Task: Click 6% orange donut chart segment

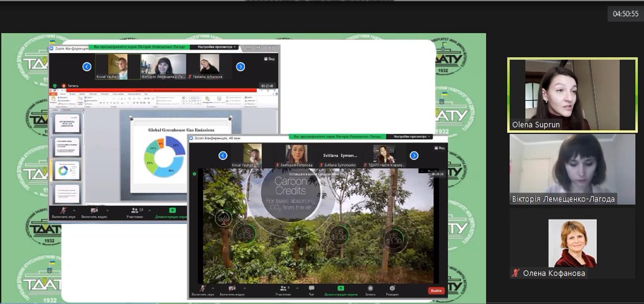Action: point(160,143)
